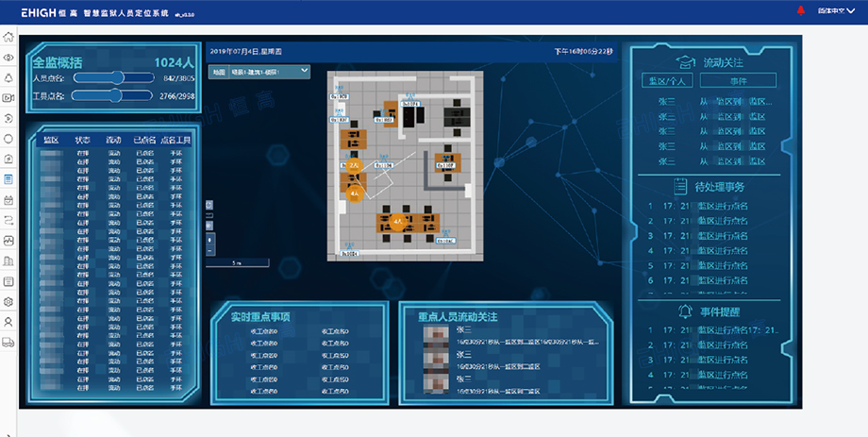The image size is (868, 437).
Task: Click the clipboard icon beside 待处理事务
Action: (680, 187)
